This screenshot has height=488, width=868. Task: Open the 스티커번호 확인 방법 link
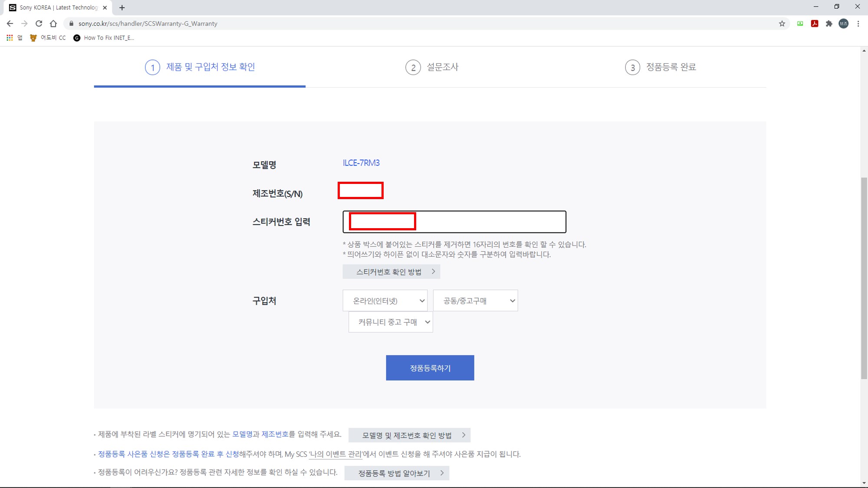click(x=391, y=272)
